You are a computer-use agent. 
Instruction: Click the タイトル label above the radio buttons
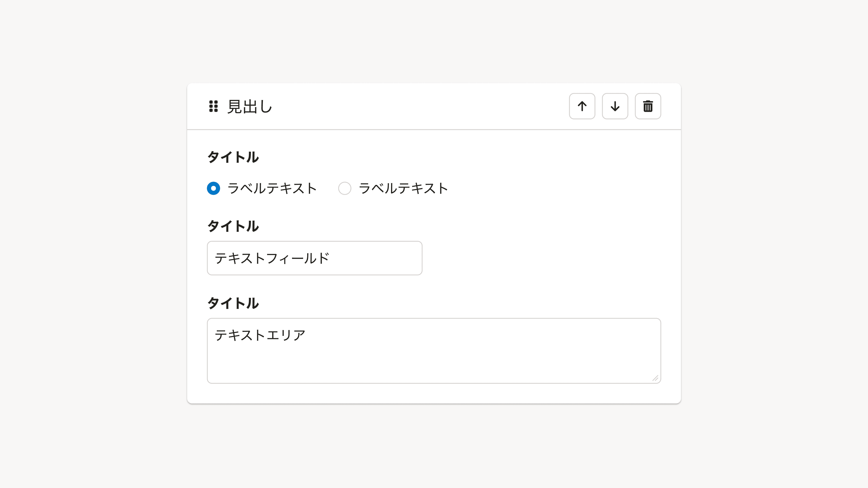pyautogui.click(x=233, y=157)
